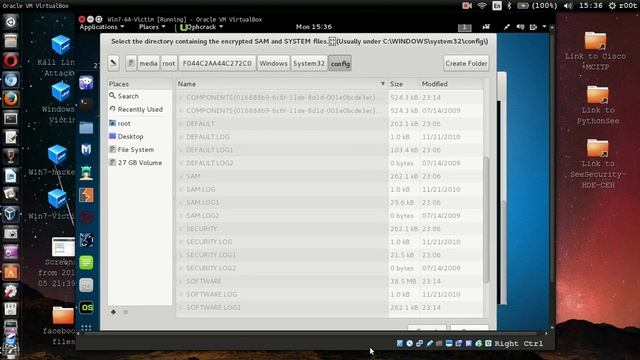
Task: Select 27 GB Volume in Places sidebar
Action: point(140,162)
